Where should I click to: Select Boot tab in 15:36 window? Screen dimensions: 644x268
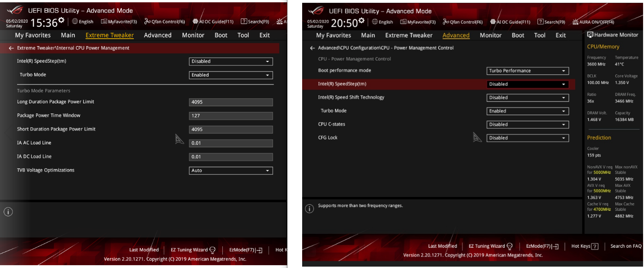click(221, 35)
